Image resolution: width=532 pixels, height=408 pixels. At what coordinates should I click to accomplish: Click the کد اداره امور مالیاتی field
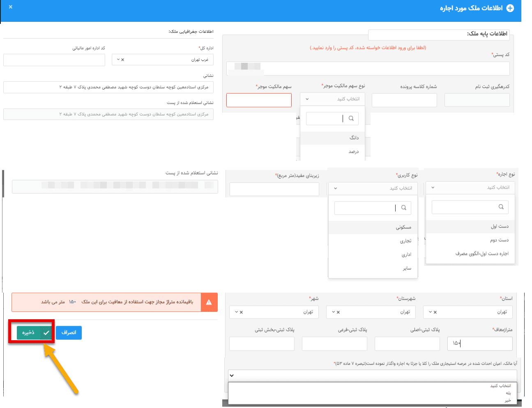(54, 60)
